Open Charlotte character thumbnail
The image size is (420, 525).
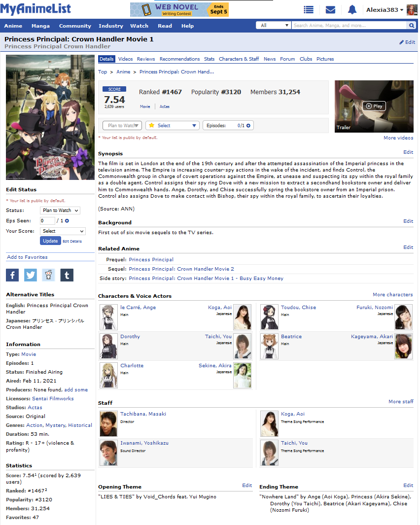click(x=108, y=375)
